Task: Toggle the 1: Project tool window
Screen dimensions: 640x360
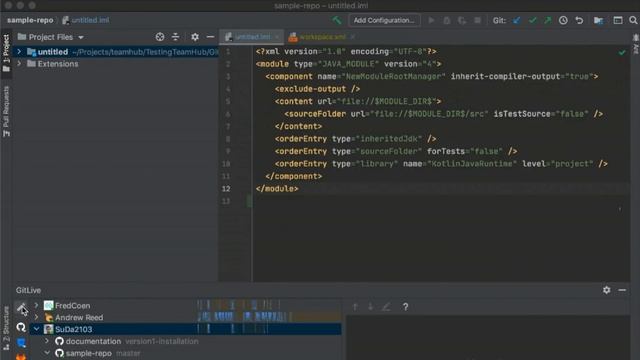Action: [x=6, y=53]
